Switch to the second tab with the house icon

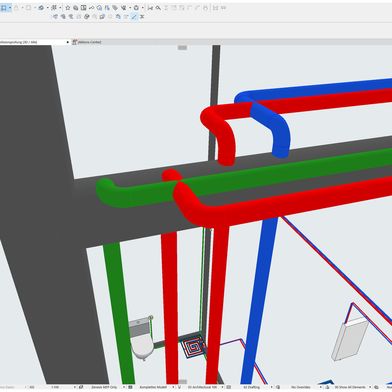(87, 42)
